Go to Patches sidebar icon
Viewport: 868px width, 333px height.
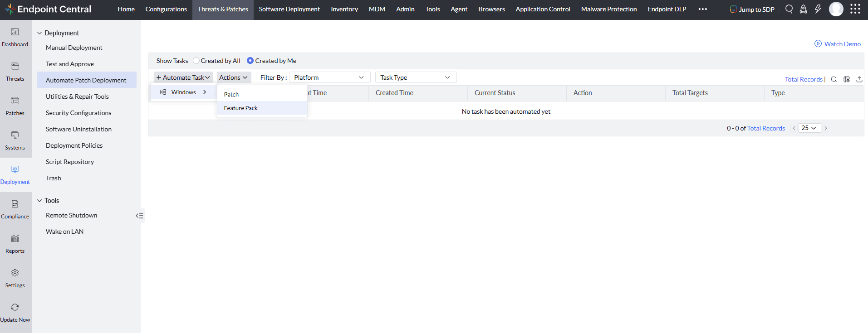(x=15, y=101)
